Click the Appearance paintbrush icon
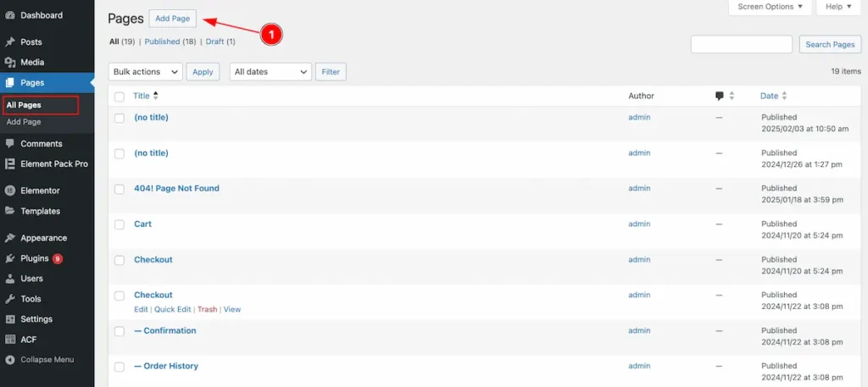This screenshot has height=387, width=868. (x=10, y=238)
